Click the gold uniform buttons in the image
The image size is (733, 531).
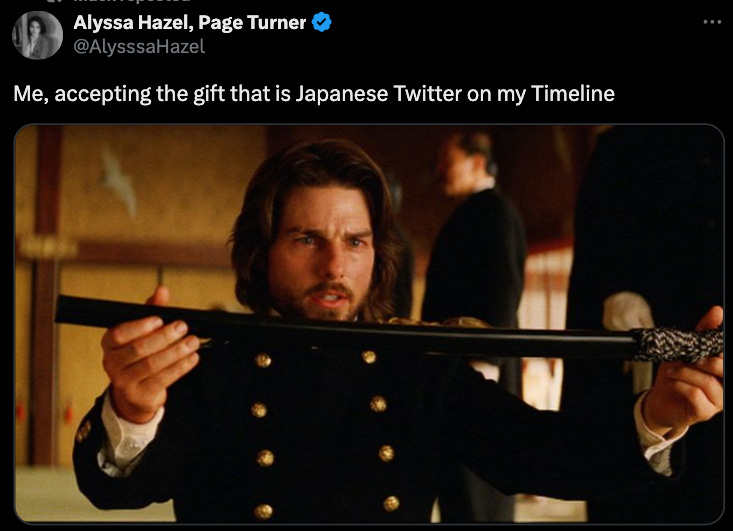click(325, 432)
